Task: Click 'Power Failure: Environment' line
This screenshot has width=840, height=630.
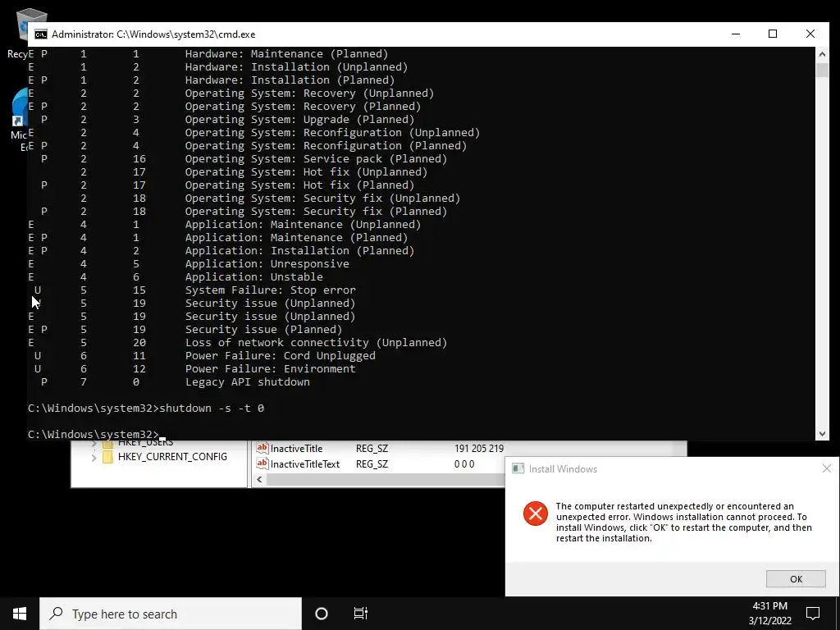Action: [x=271, y=368]
